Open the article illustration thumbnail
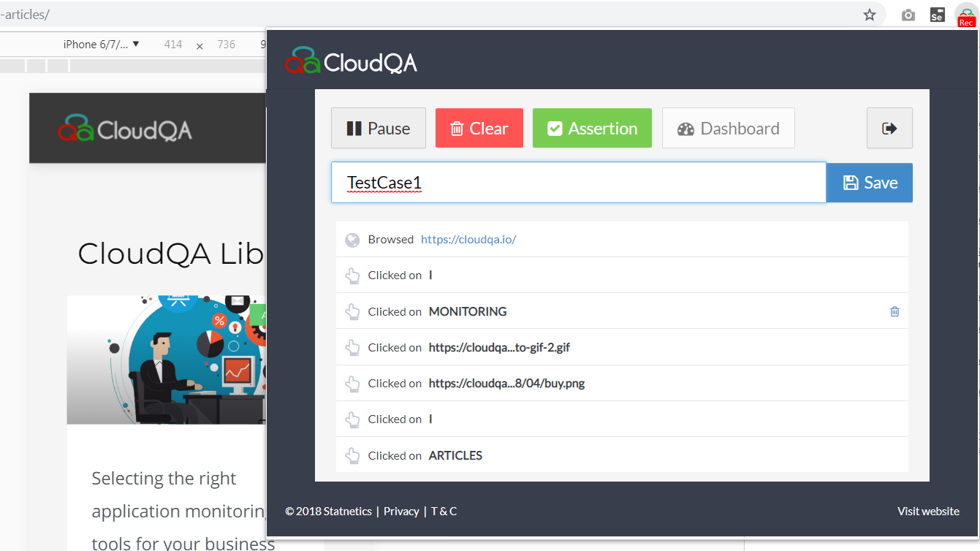Screen dimensions: 980x551 tap(167, 360)
